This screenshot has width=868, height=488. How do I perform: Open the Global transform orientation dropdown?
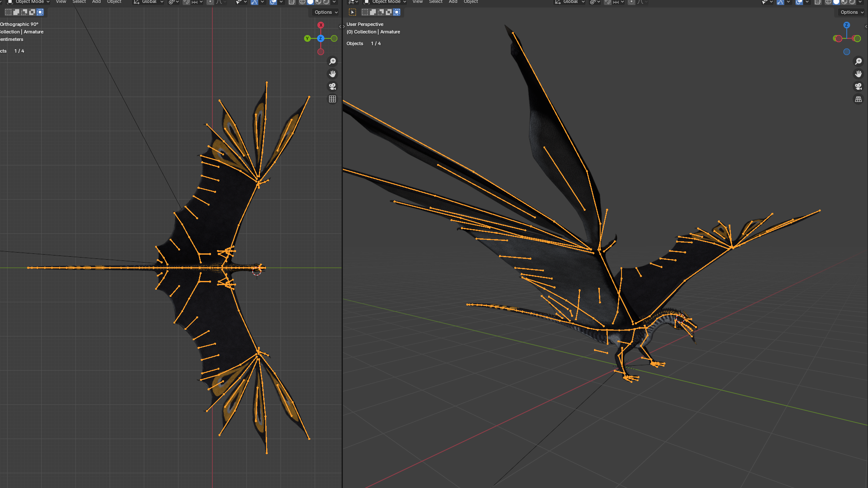[148, 2]
